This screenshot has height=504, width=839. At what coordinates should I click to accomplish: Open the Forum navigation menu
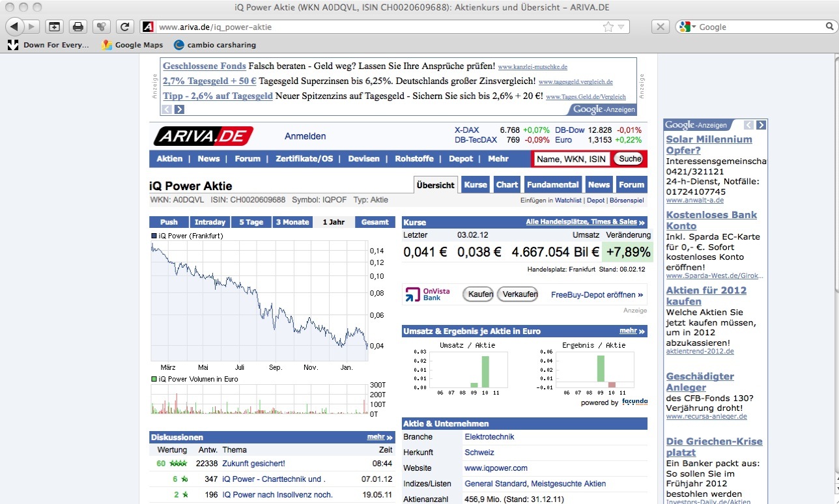click(248, 159)
